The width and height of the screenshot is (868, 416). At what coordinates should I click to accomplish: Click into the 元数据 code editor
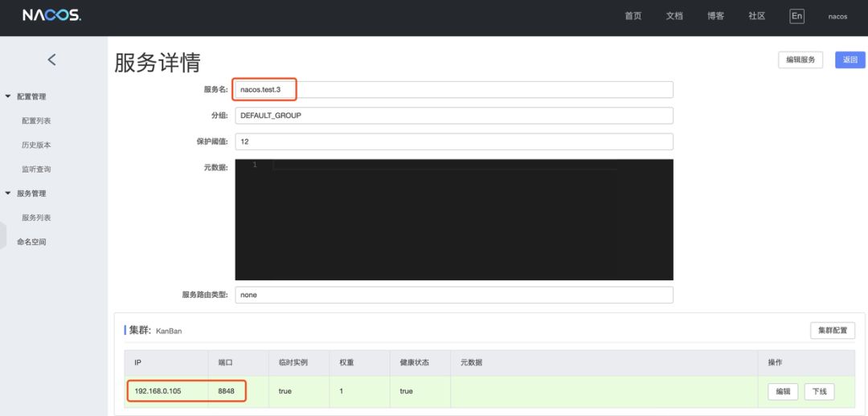[x=454, y=219]
